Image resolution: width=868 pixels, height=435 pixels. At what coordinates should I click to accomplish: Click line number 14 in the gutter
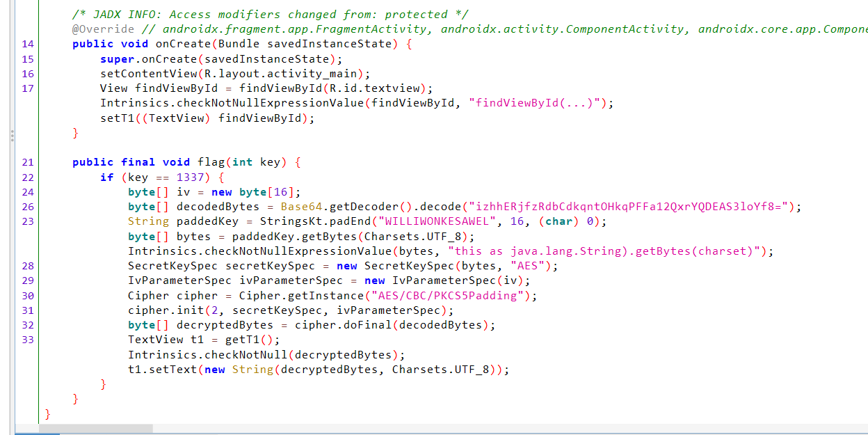[x=27, y=44]
